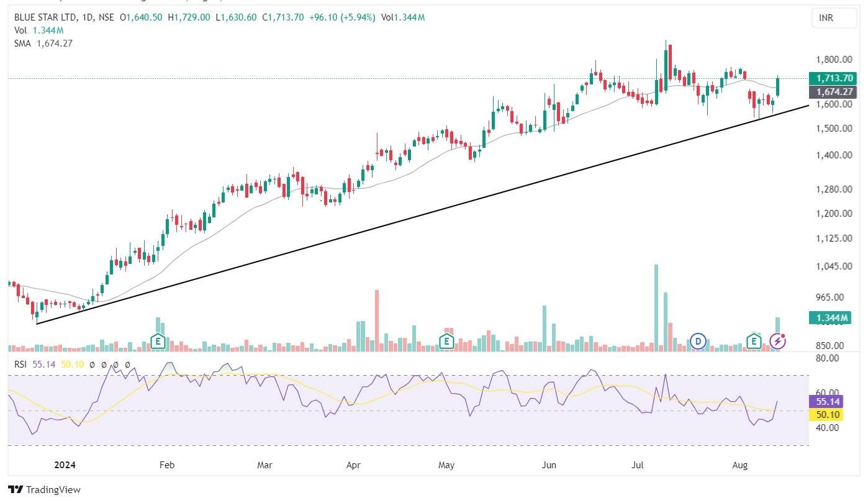Click the 1.344M volume axis label

tap(831, 318)
